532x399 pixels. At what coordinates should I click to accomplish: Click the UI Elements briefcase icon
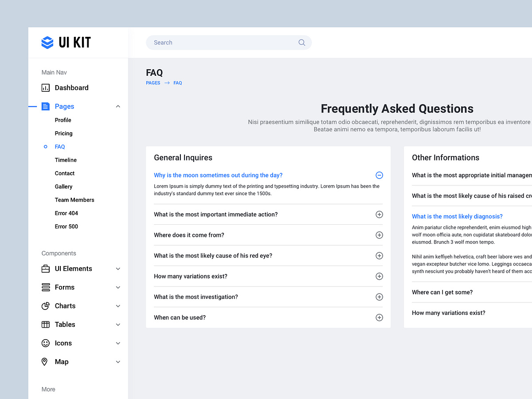coord(45,268)
